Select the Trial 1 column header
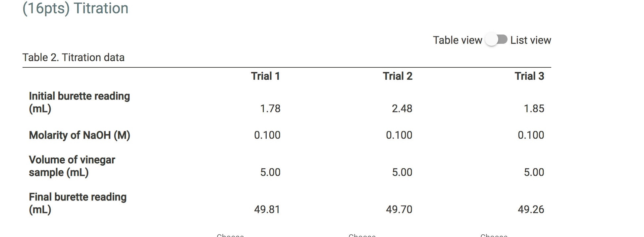644x237 pixels. (265, 76)
